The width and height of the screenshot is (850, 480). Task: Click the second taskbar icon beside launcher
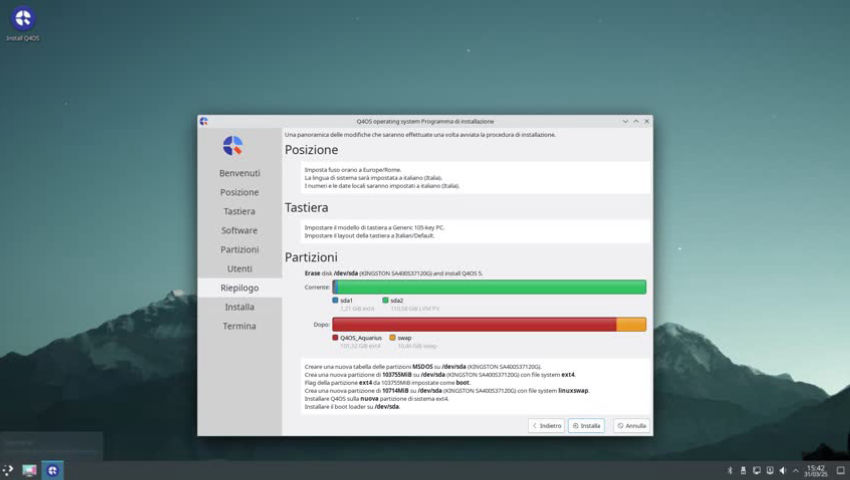pos(30,469)
